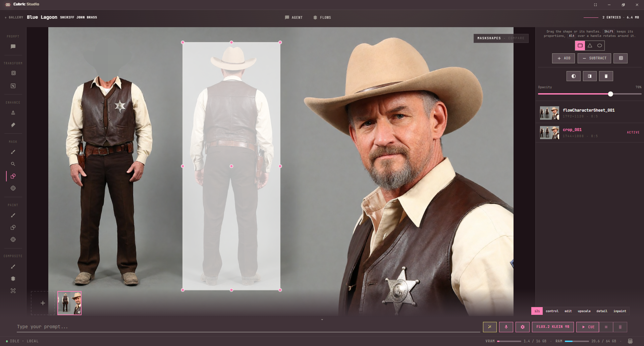Select the Enhance eraser tool icon
This screenshot has width=644, height=346.
click(13, 125)
